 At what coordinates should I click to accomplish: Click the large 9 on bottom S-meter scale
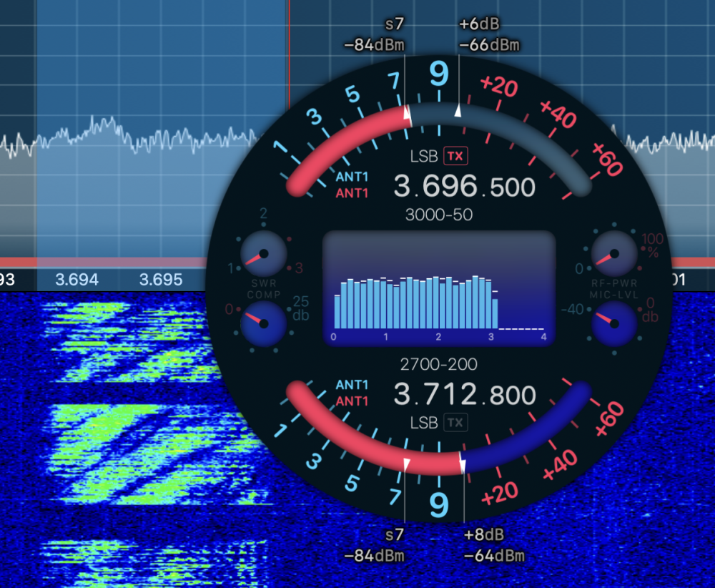point(439,506)
